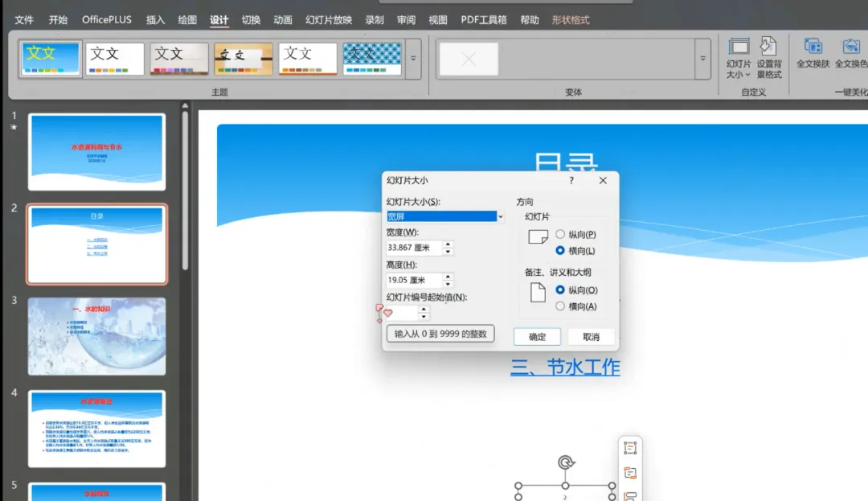Switch to the 开始 tab
Screen dimensions: 868x501
tap(58, 20)
